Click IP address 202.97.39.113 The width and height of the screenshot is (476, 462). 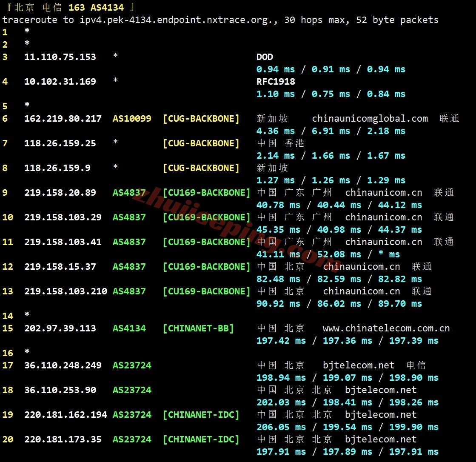60,328
